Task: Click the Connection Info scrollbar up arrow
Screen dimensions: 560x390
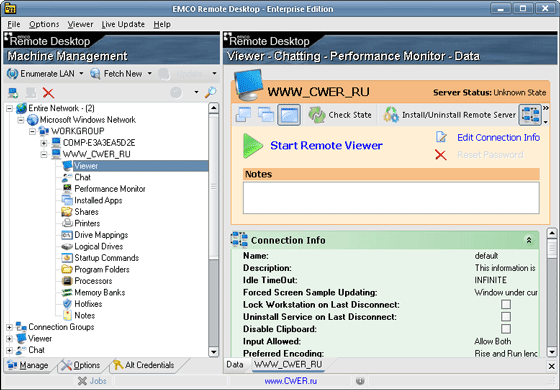Action: (552, 234)
